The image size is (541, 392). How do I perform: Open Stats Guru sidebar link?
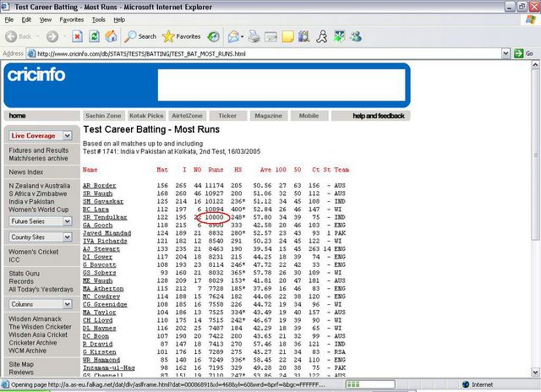click(x=25, y=274)
